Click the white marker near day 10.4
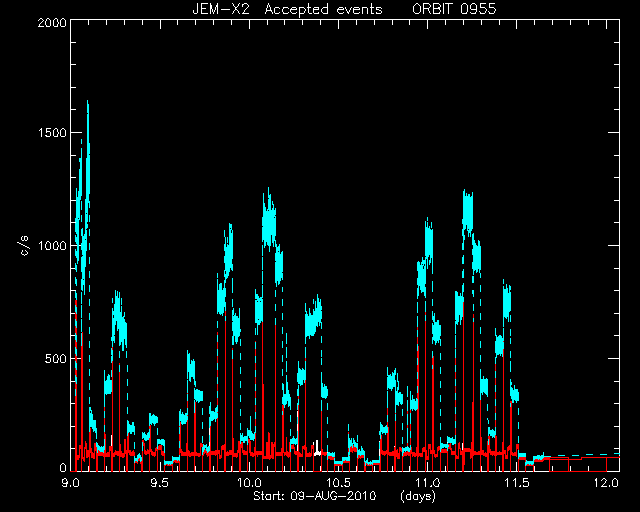 tap(317, 448)
